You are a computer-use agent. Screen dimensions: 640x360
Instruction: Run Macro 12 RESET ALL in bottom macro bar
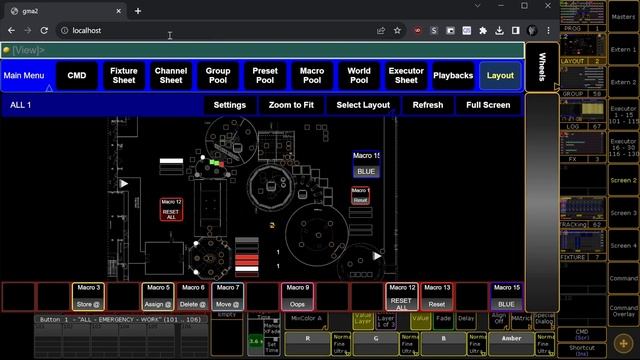[x=402, y=296]
